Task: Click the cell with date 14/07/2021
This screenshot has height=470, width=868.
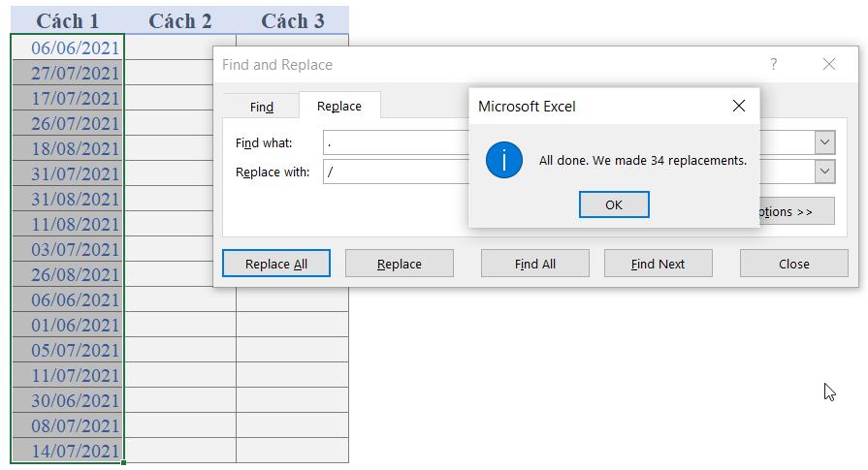Action: point(68,451)
